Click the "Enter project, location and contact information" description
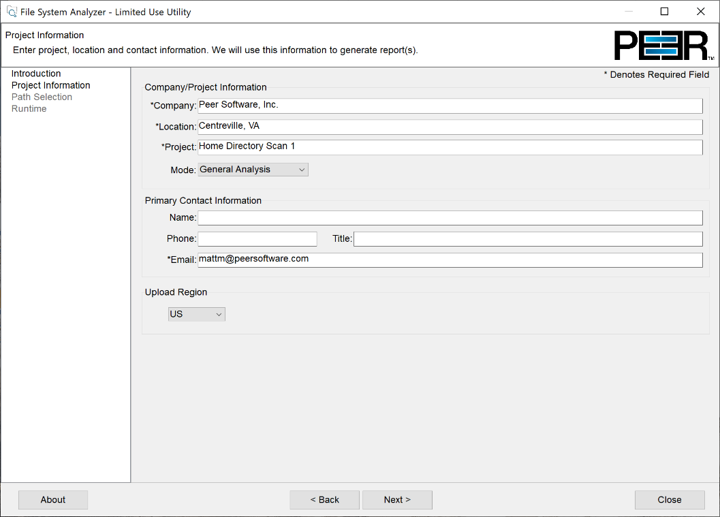Viewport: 720px width, 517px height. (215, 50)
